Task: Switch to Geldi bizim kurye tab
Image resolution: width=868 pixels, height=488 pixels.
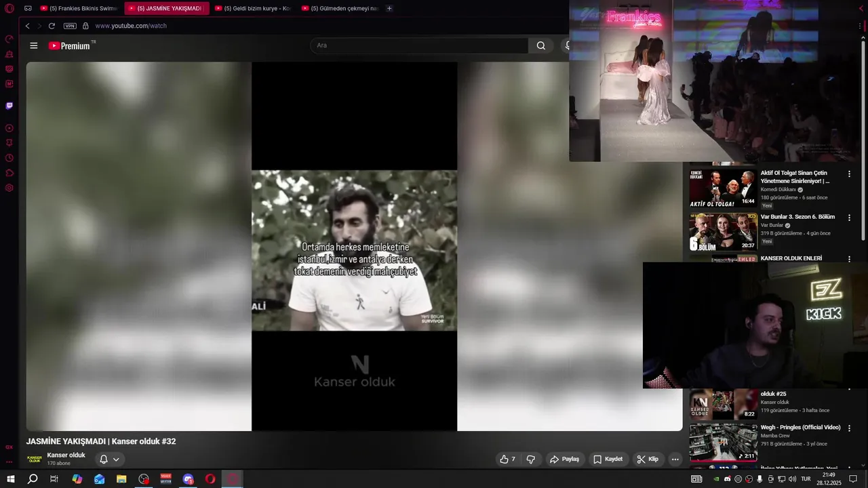Action: pos(253,9)
